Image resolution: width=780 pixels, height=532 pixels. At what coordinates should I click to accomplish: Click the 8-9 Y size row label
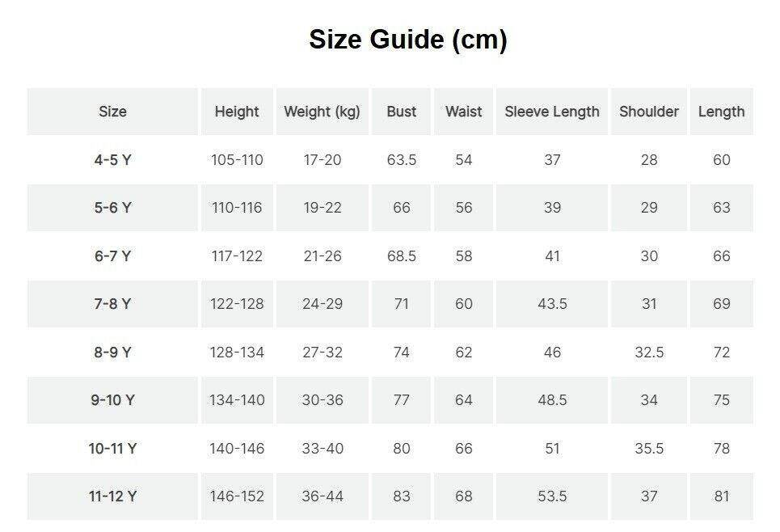point(112,353)
